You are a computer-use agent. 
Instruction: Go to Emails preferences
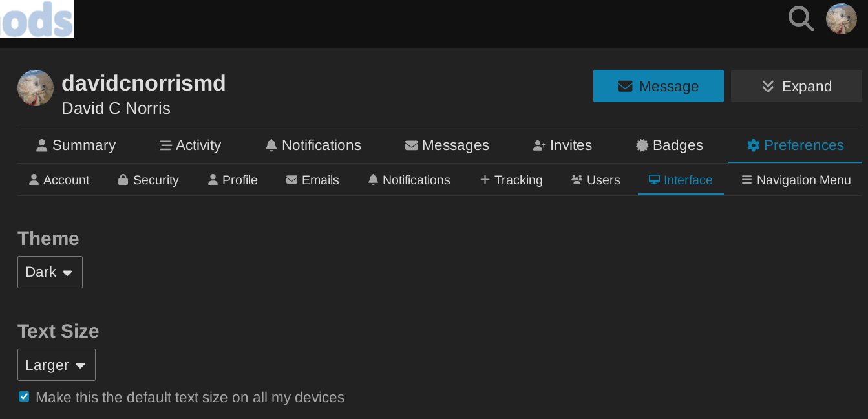[312, 180]
